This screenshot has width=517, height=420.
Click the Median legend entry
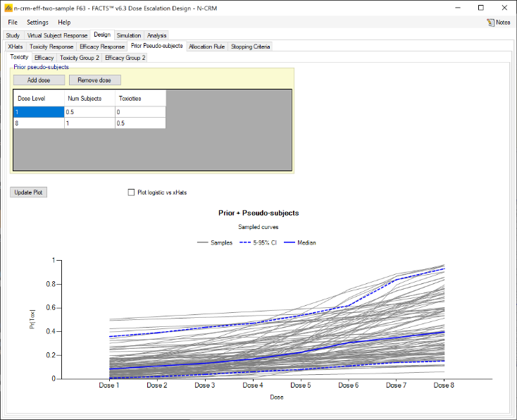point(300,242)
